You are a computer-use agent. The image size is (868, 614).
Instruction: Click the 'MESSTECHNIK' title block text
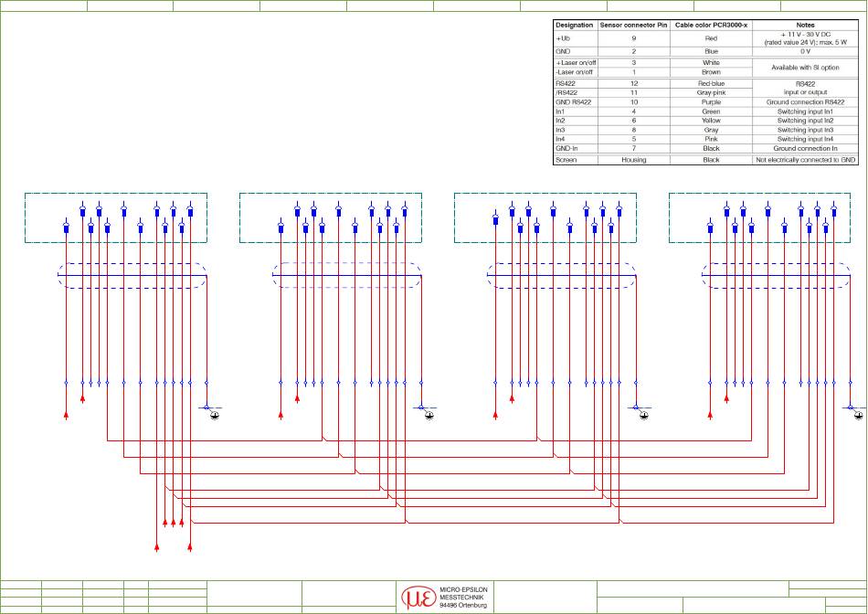pos(461,598)
